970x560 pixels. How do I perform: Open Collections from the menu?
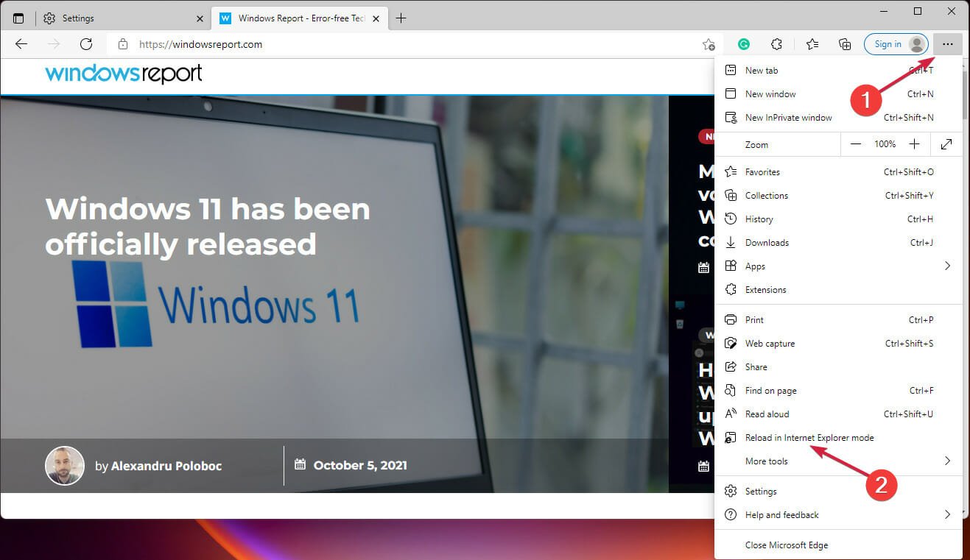coord(838,196)
